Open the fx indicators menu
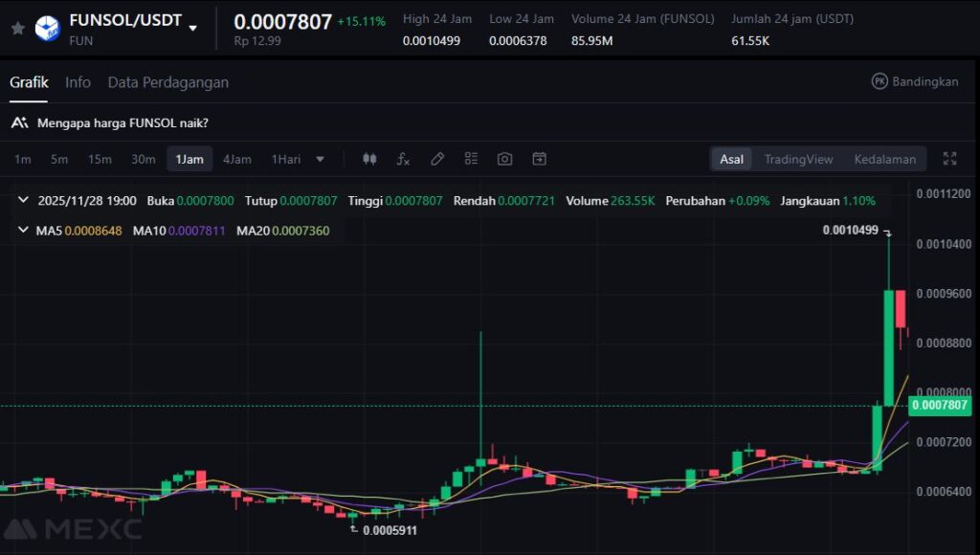This screenshot has height=555, width=980. coord(403,159)
